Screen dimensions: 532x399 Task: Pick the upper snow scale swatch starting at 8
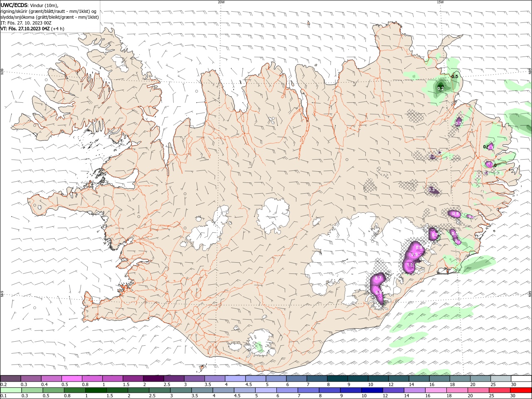click(x=337, y=379)
